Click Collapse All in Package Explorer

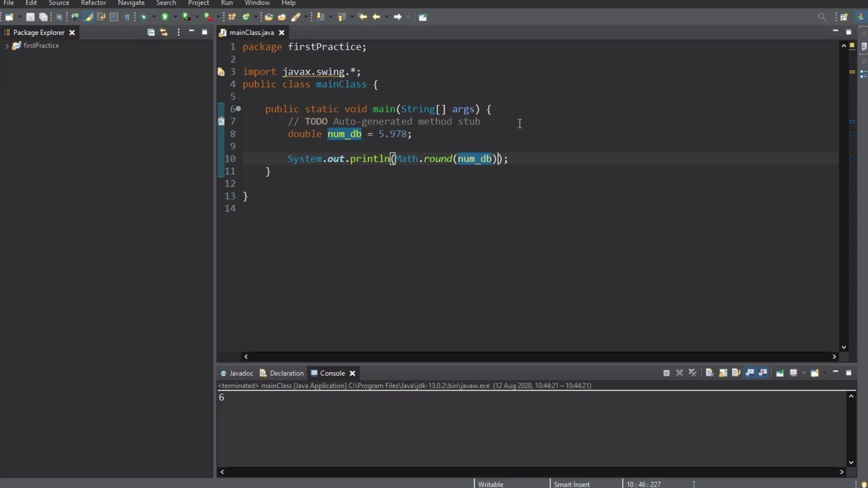(151, 33)
